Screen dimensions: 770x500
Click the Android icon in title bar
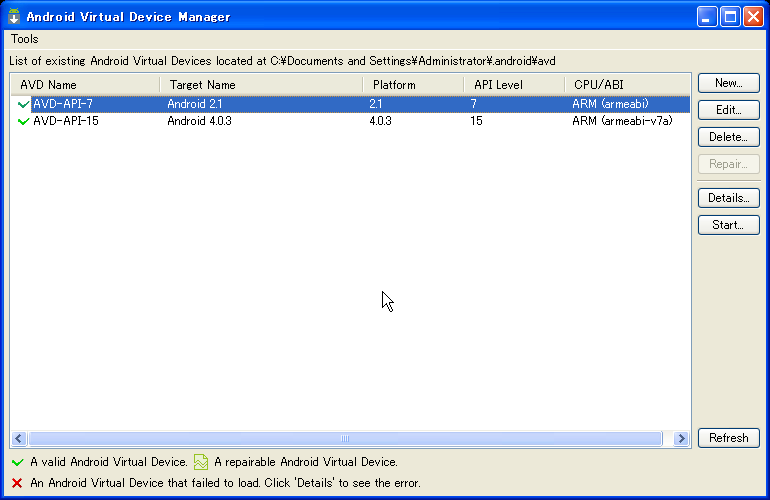[x=14, y=16]
